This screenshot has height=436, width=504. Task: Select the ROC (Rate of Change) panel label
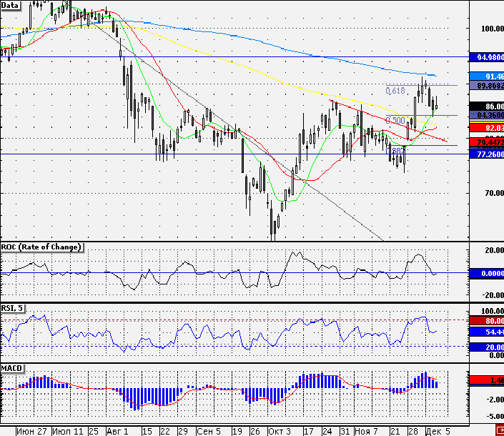[41, 247]
